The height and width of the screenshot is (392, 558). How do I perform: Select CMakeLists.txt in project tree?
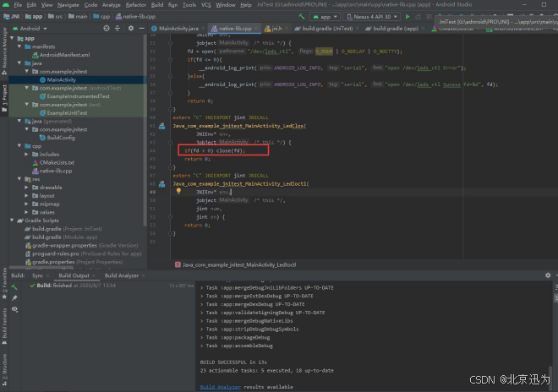coord(53,162)
